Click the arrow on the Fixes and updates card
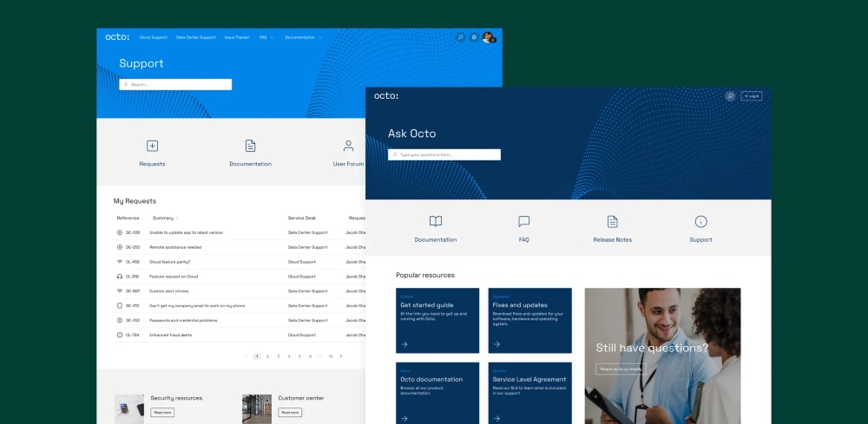Screen dimensions: 868x424 [x=497, y=344]
